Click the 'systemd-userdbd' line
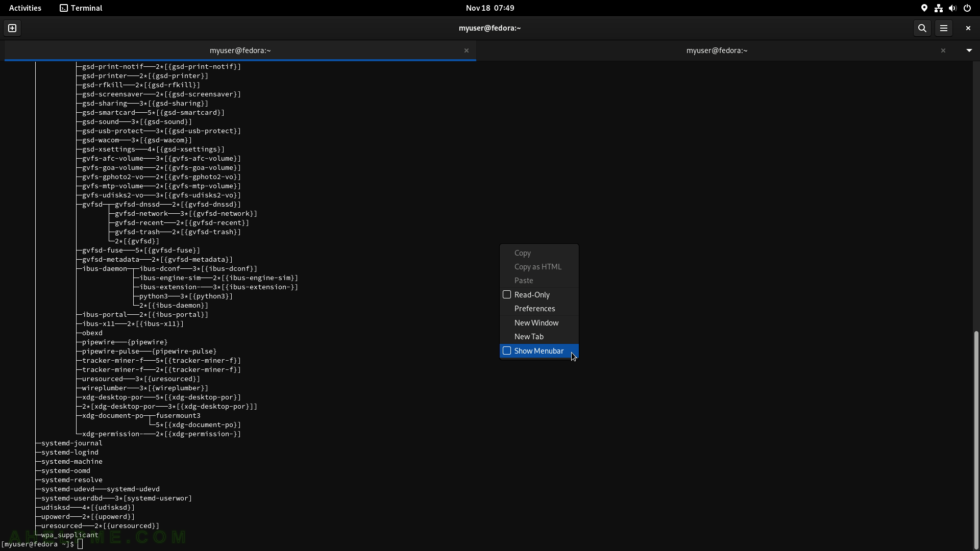 coord(116,498)
